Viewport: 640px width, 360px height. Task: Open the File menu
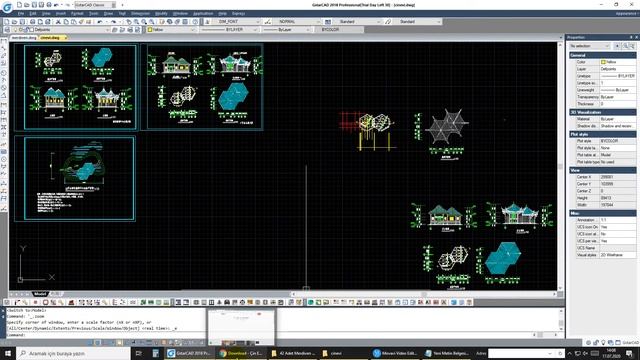tap(20, 13)
